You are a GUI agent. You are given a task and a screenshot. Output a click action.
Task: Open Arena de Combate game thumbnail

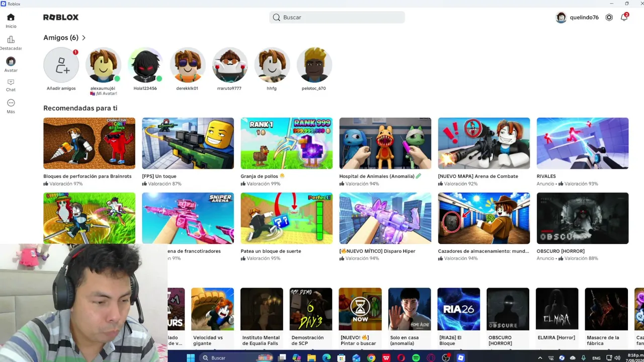click(x=484, y=143)
